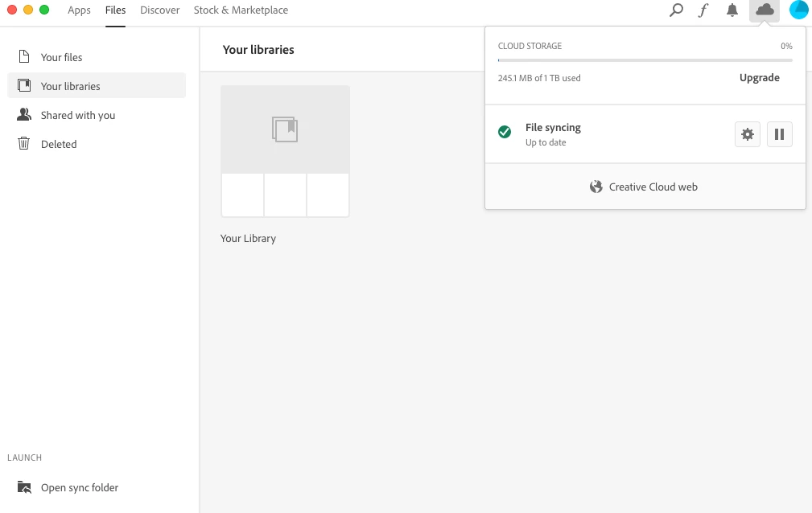The width and height of the screenshot is (812, 513).
Task: Switch to the Discover tab
Action: tap(159, 10)
